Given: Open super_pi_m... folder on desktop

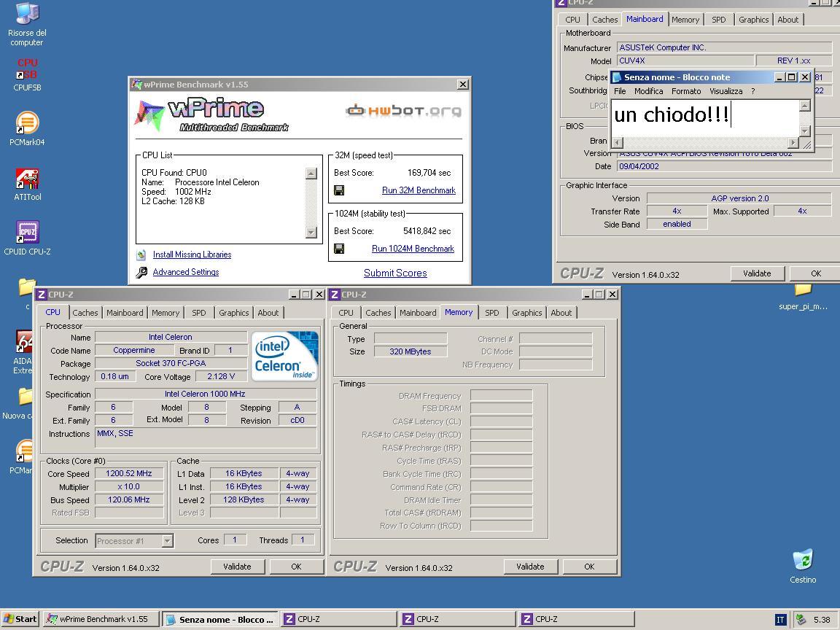Looking at the screenshot, I should pyautogui.click(x=803, y=297).
